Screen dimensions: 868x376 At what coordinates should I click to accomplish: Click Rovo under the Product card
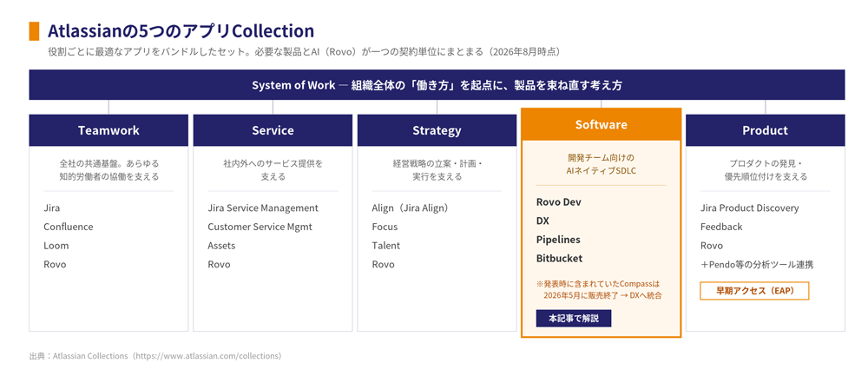(x=712, y=246)
